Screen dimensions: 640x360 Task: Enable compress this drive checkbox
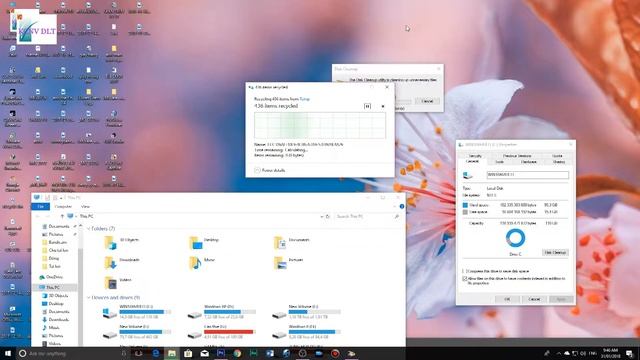tap(464, 271)
